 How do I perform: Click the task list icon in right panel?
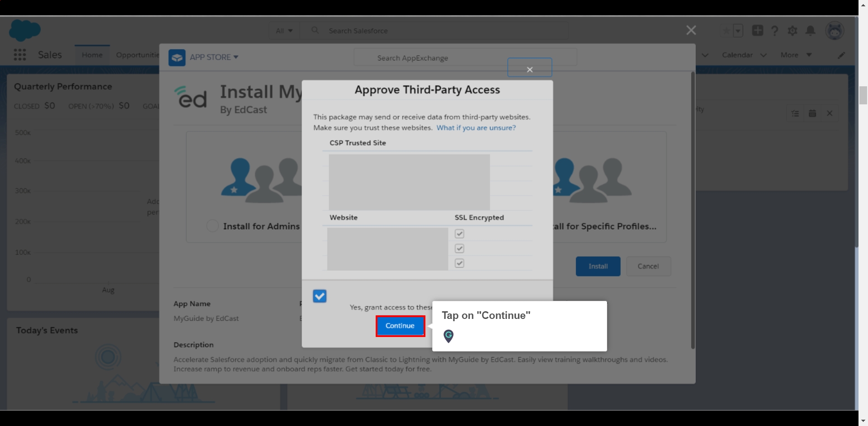tap(795, 113)
